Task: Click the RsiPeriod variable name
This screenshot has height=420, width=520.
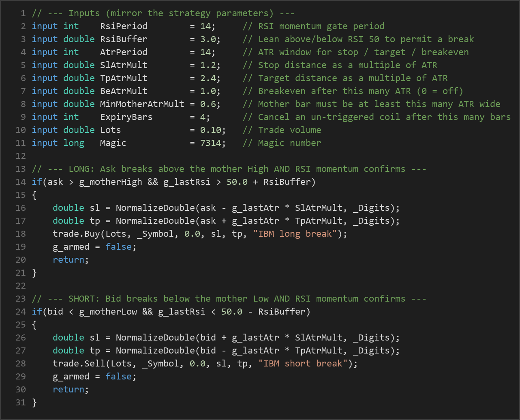Action: 124,26
